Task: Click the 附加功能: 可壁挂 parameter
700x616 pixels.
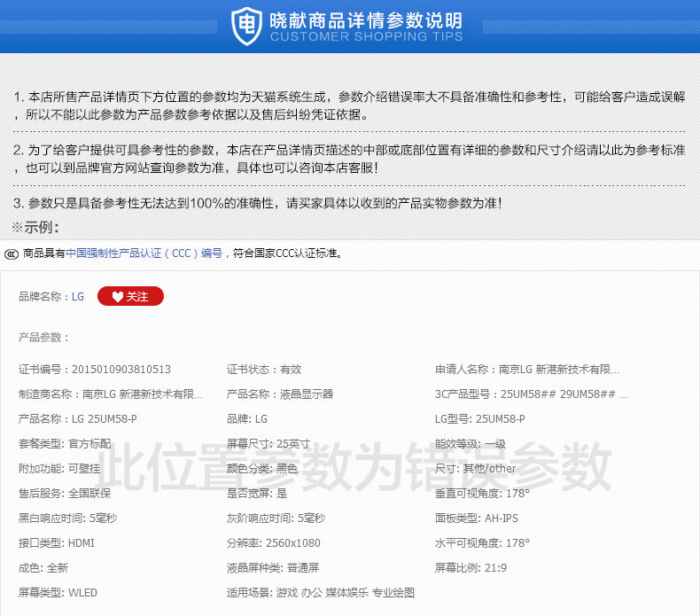Action: tap(59, 469)
